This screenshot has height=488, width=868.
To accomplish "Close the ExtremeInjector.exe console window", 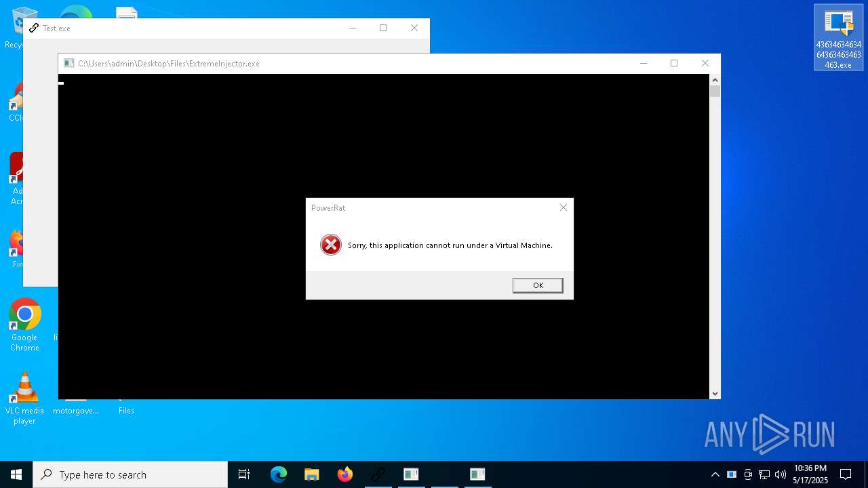I will click(705, 63).
